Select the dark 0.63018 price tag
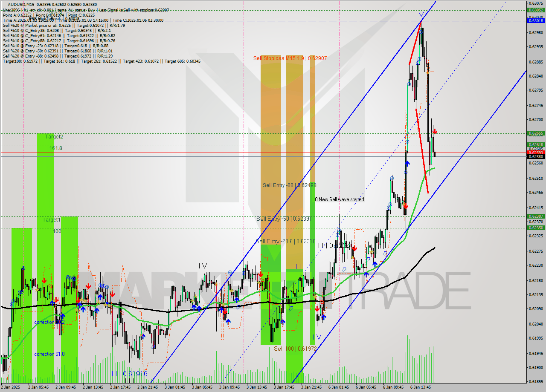Image resolution: width=546 pixels, height=392 pixels. point(535,20)
